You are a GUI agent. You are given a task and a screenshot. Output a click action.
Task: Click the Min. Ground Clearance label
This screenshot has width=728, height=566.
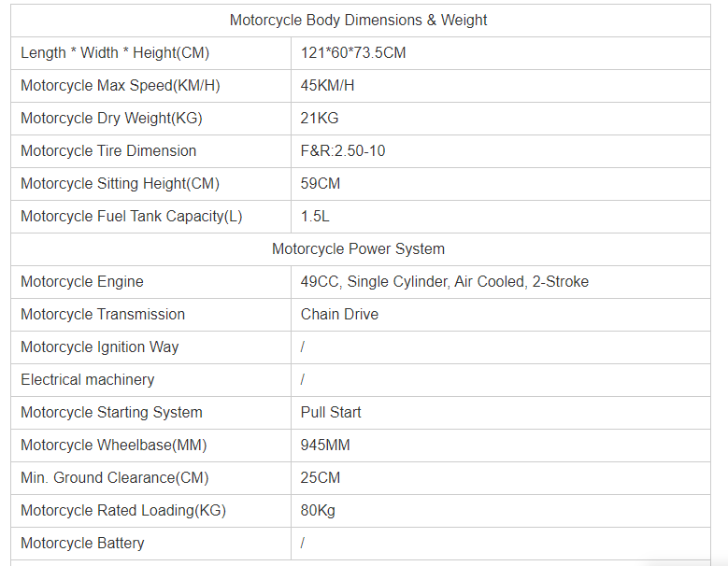[x=115, y=477]
